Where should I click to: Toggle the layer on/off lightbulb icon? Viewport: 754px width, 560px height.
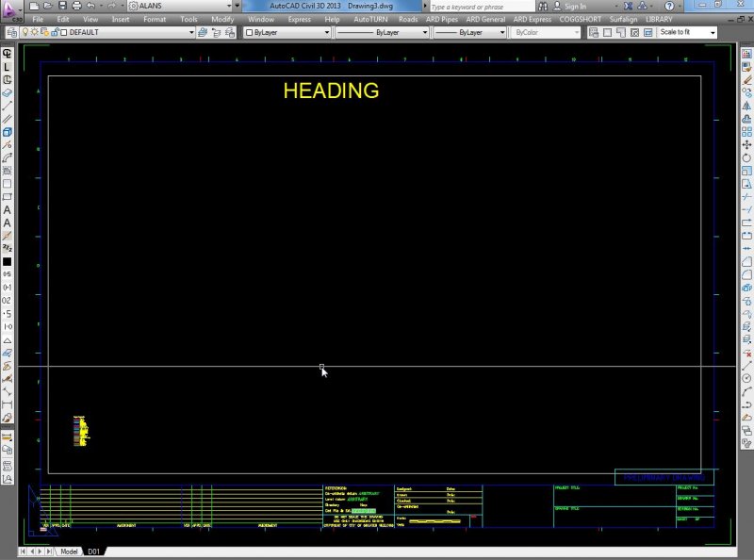click(x=25, y=32)
